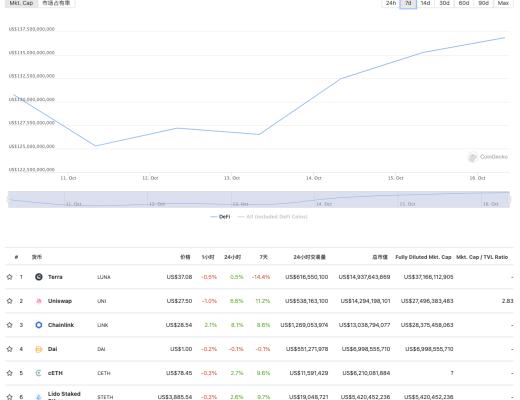The width and height of the screenshot is (520, 400).
Task: Open the Terra coin page
Action: (55, 277)
